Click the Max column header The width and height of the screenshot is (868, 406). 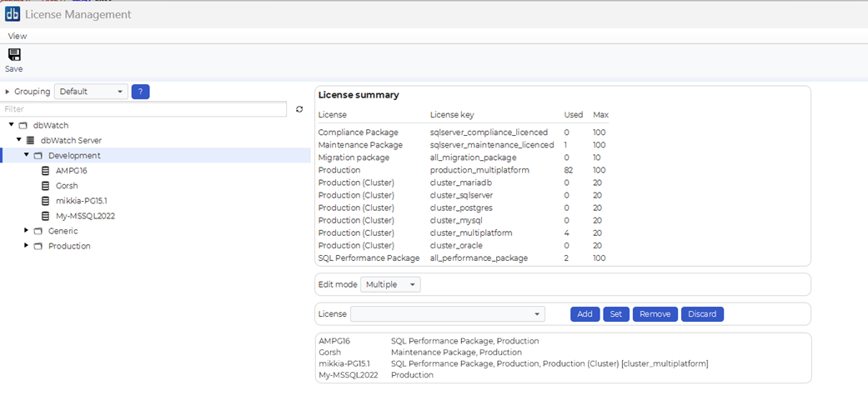(x=600, y=115)
